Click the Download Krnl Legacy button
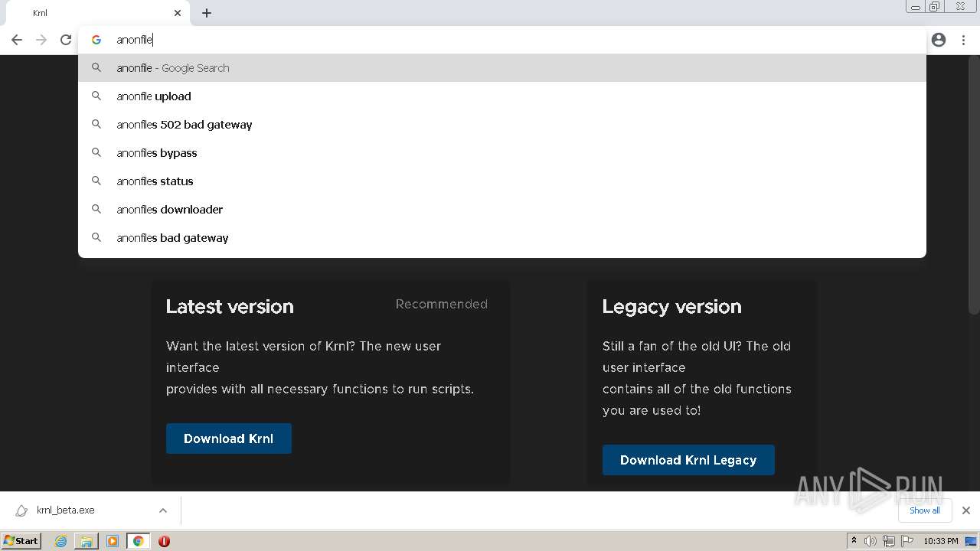Viewport: 980px width, 551px height. (x=688, y=460)
